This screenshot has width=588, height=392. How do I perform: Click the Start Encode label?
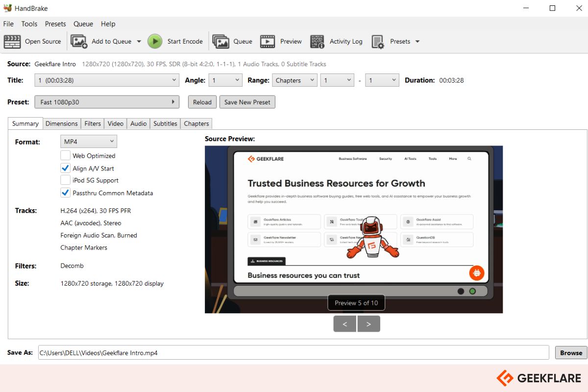(185, 42)
